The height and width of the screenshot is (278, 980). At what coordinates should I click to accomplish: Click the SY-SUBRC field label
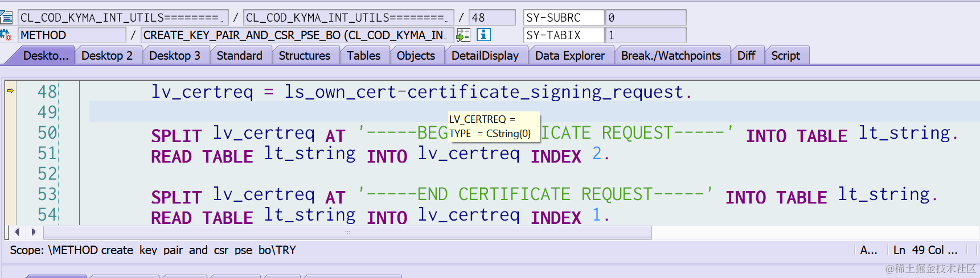point(564,18)
